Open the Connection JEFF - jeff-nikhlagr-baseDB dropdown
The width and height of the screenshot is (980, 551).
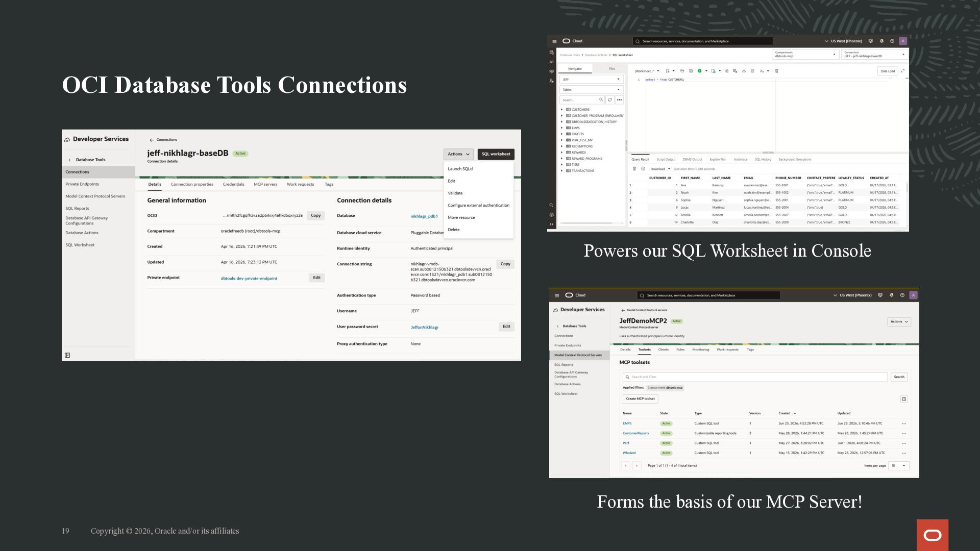coord(875,54)
